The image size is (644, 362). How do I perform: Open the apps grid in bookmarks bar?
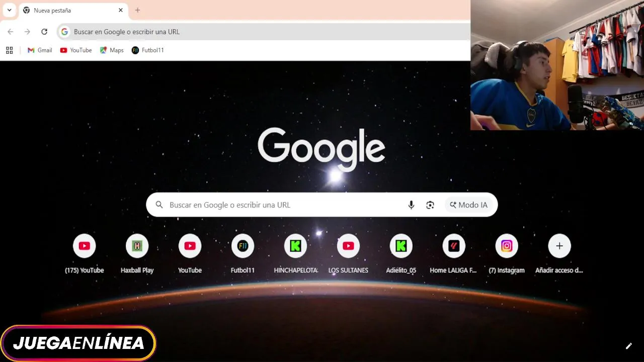(x=9, y=50)
